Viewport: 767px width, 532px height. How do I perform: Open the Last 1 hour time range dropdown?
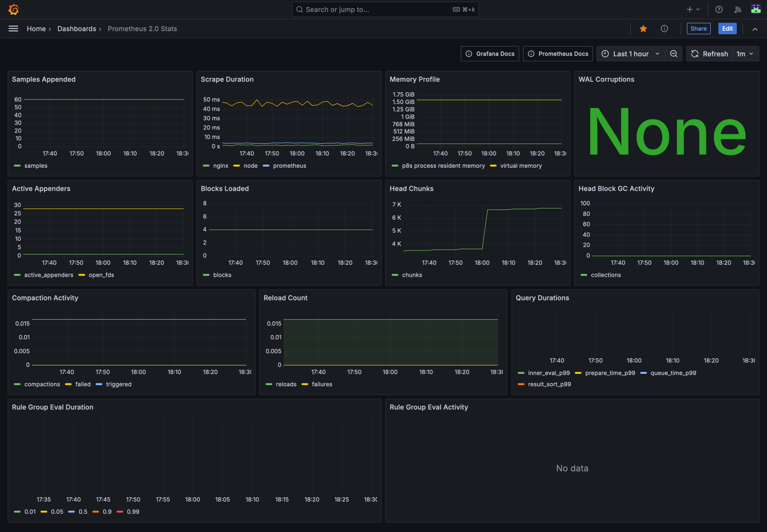630,54
